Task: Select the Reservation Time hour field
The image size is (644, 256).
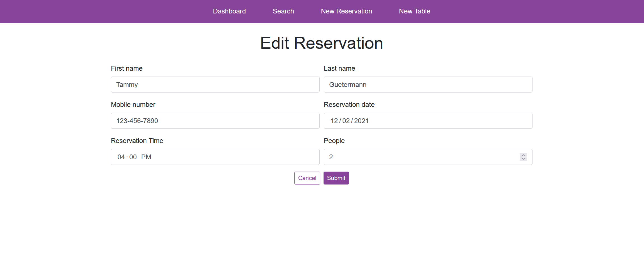Action: (x=121, y=157)
